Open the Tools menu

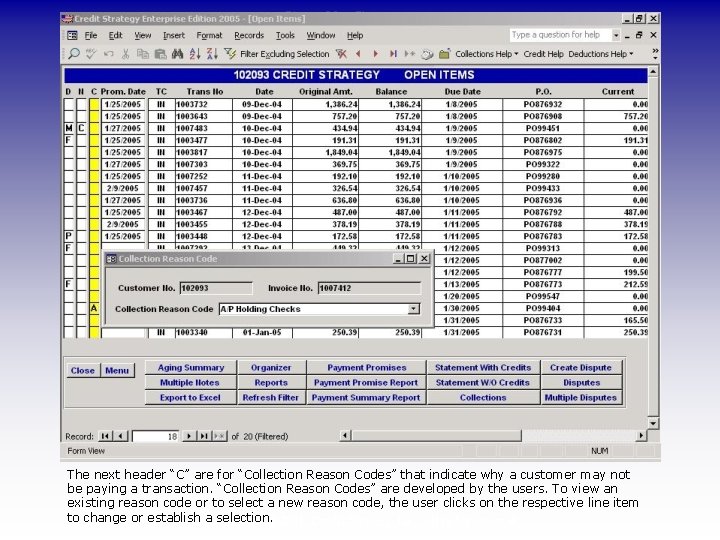285,35
